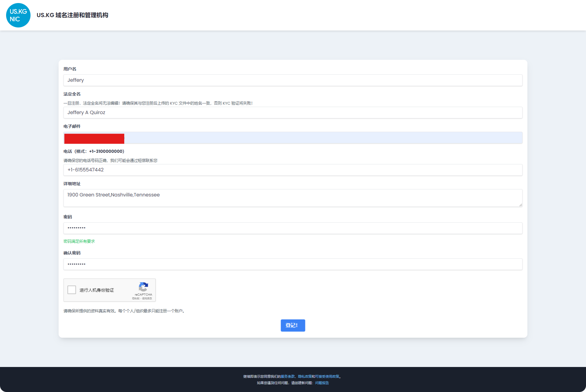Focus the 法定全名 field with Jeffery A Quiroz
The image size is (586, 392).
293,113
